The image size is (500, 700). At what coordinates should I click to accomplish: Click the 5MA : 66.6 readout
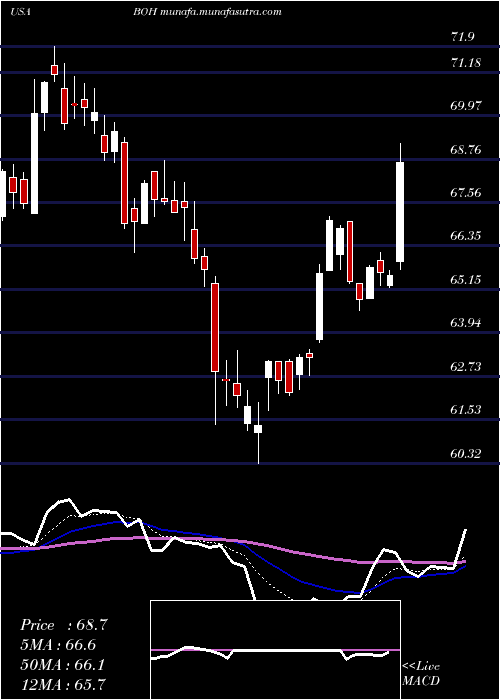58,645
